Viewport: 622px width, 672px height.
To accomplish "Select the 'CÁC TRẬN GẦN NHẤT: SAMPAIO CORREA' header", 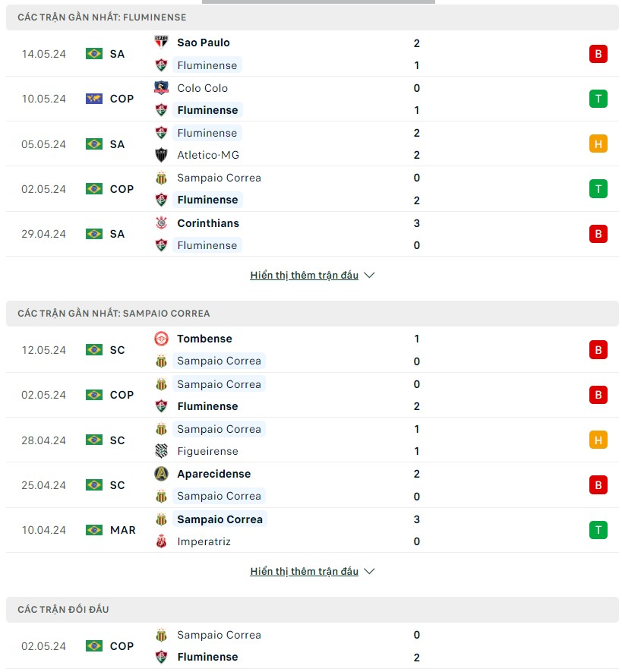I will pyautogui.click(x=114, y=313).
